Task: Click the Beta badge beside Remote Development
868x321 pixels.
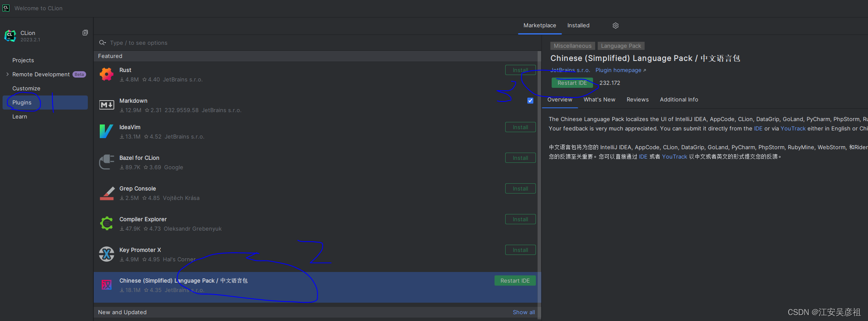Action: 79,74
